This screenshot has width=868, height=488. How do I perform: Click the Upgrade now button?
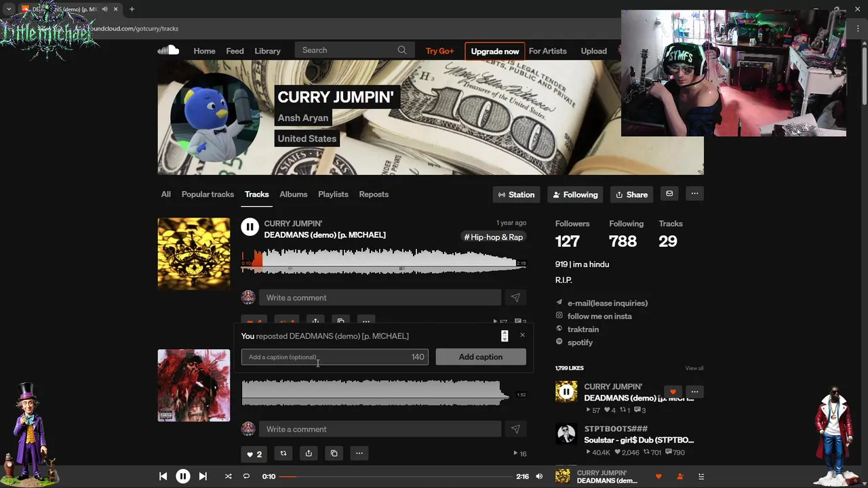(495, 51)
